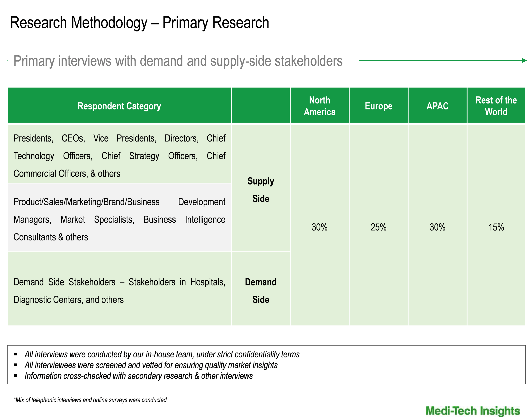This screenshot has height=417, width=532.
Task: Click the 'Rest of the World' column header
Action: (x=496, y=105)
